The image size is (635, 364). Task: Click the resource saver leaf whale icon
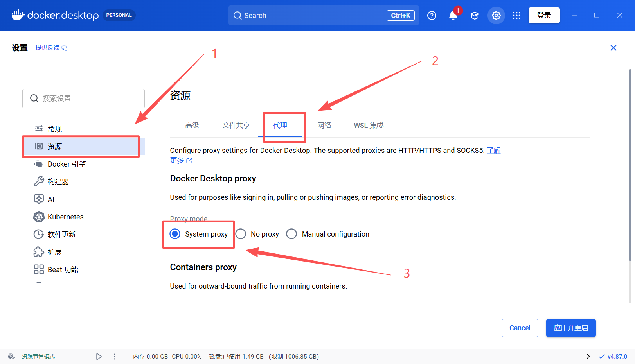coord(11,356)
